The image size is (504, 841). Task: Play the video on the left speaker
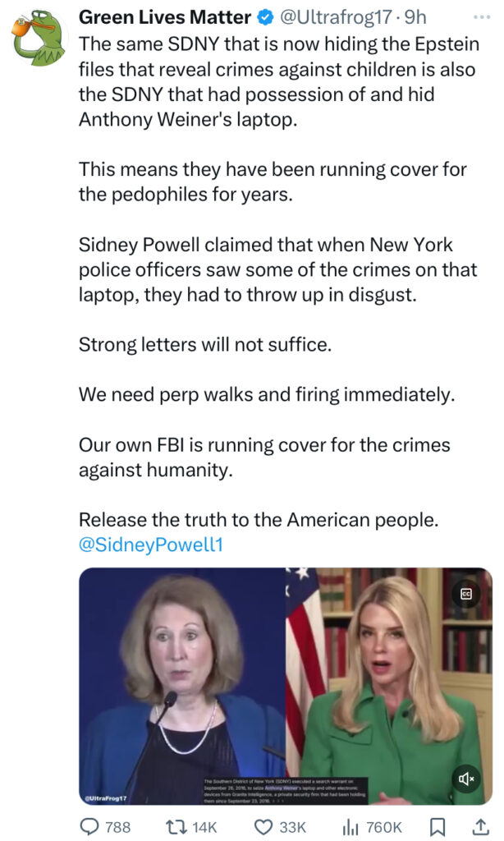pyautogui.click(x=182, y=686)
